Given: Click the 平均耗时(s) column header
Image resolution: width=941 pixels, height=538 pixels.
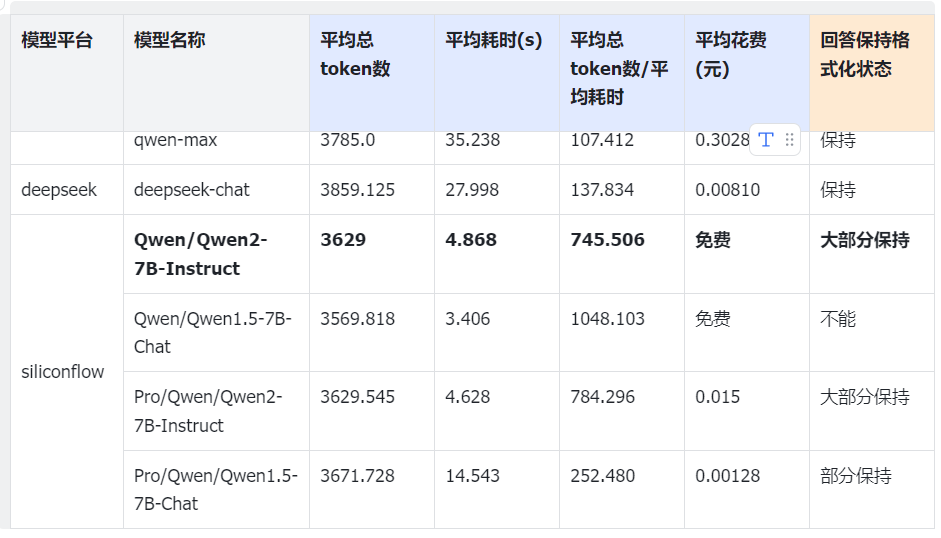Looking at the screenshot, I should click(494, 41).
